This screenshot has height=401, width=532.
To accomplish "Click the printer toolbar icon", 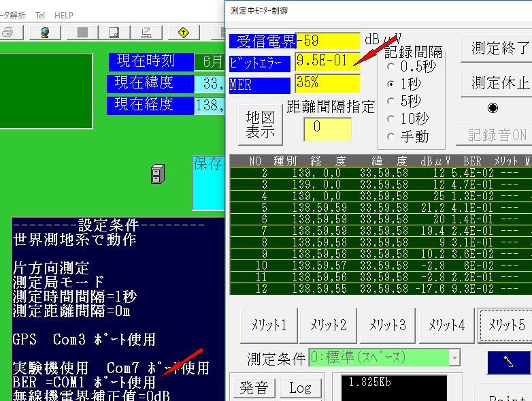I will [x=8, y=32].
